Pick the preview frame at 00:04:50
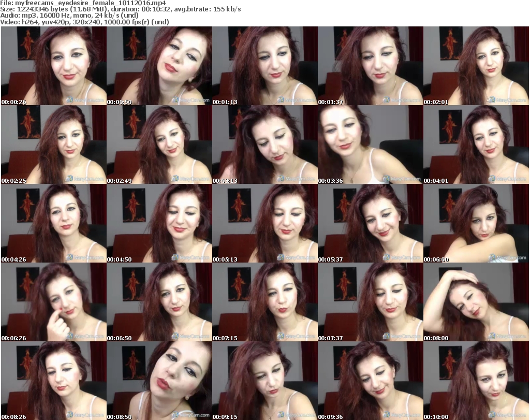 [x=159, y=223]
